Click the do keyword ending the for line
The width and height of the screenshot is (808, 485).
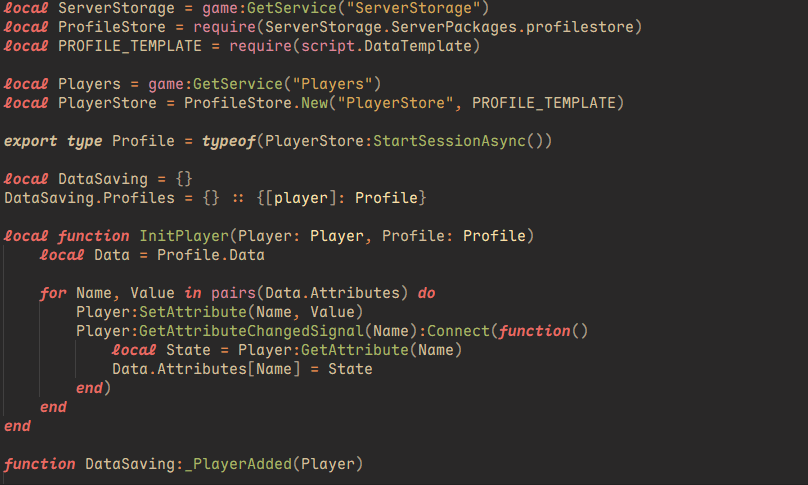point(427,293)
